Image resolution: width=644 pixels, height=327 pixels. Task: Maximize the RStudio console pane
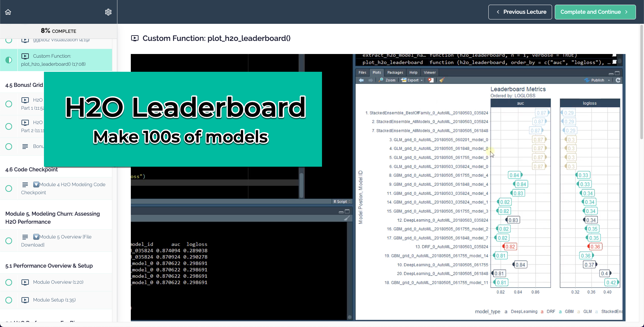tap(347, 212)
